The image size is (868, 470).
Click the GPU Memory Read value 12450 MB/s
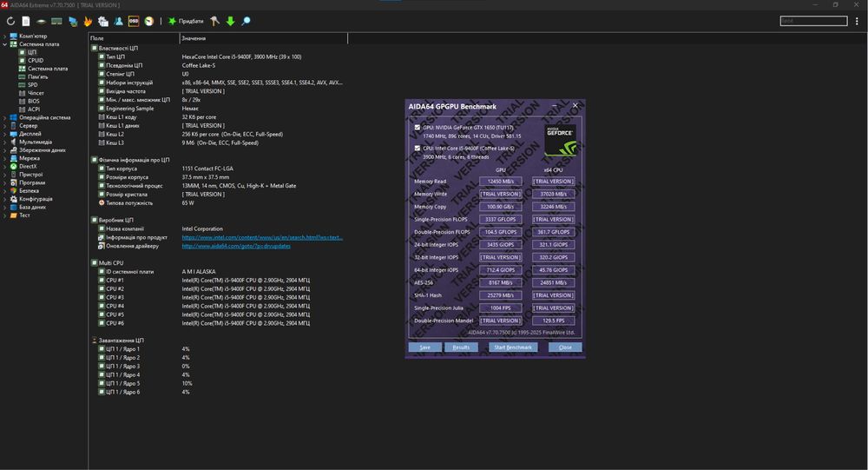point(501,182)
